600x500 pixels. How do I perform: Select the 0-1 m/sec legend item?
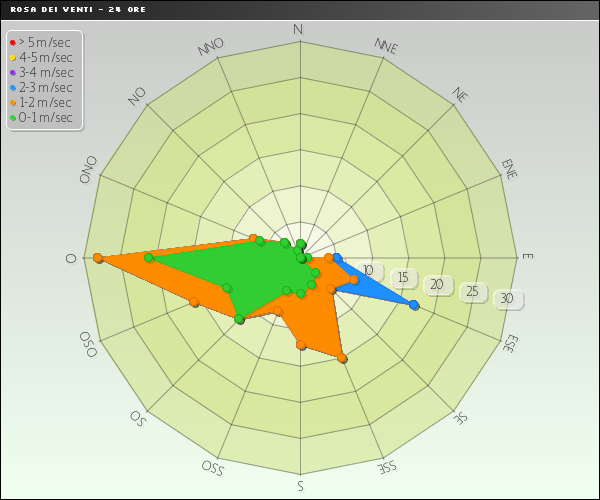tap(45, 117)
